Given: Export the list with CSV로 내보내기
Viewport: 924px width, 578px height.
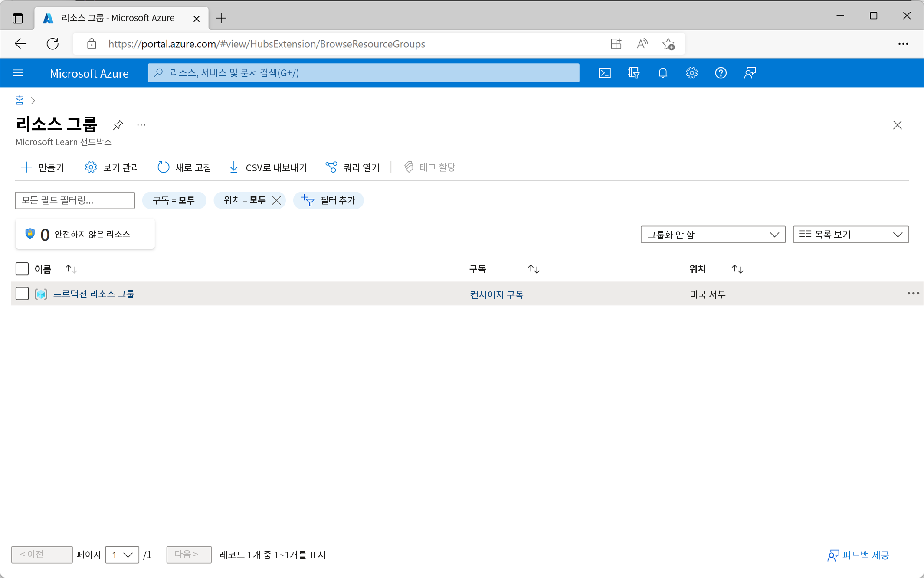Looking at the screenshot, I should point(268,167).
